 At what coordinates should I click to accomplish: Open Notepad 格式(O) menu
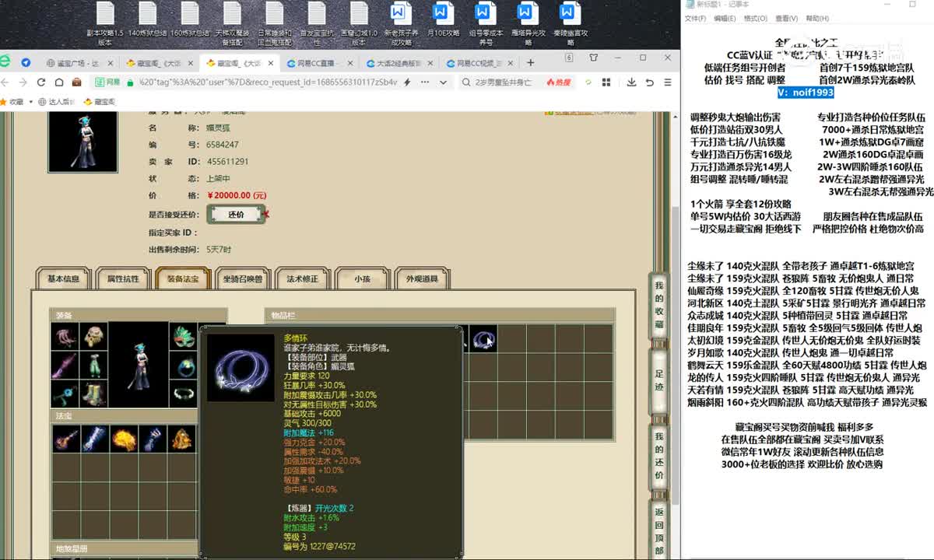tap(755, 19)
